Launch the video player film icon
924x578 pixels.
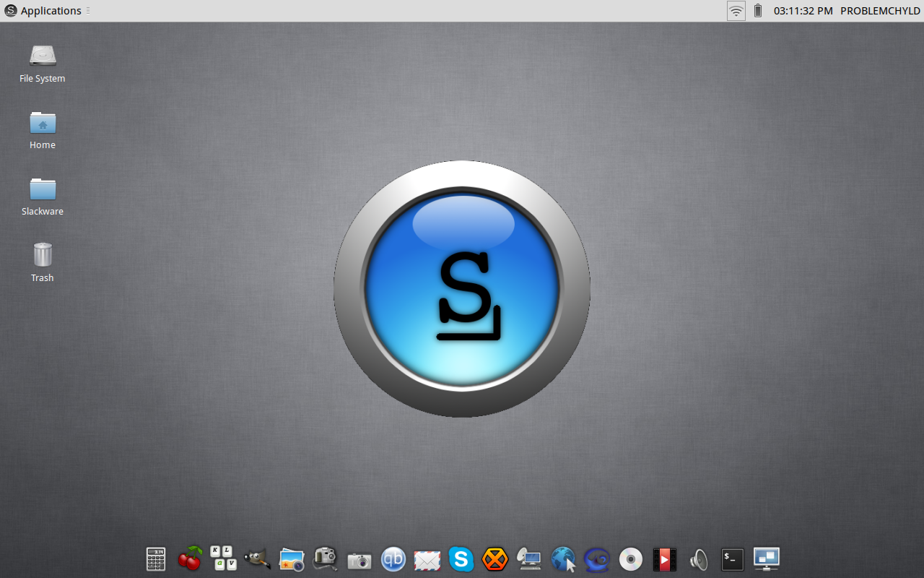coord(664,559)
